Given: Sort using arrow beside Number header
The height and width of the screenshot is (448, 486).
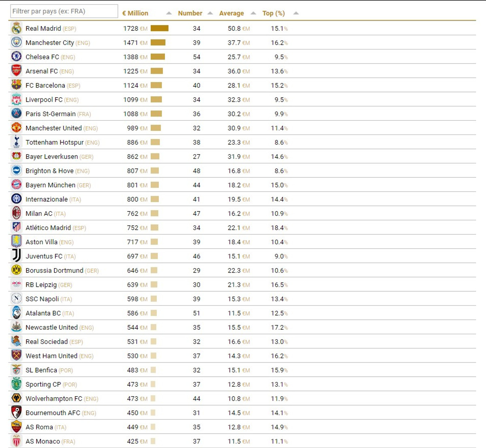Looking at the screenshot, I should (210, 13).
